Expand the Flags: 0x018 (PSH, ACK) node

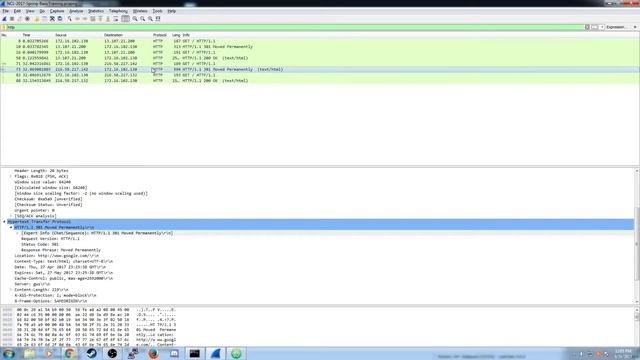(11, 176)
